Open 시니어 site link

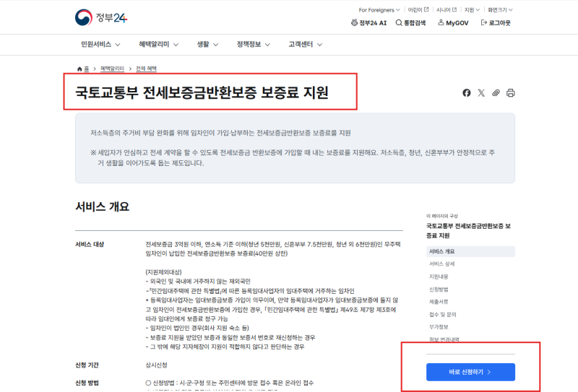[x=447, y=10]
